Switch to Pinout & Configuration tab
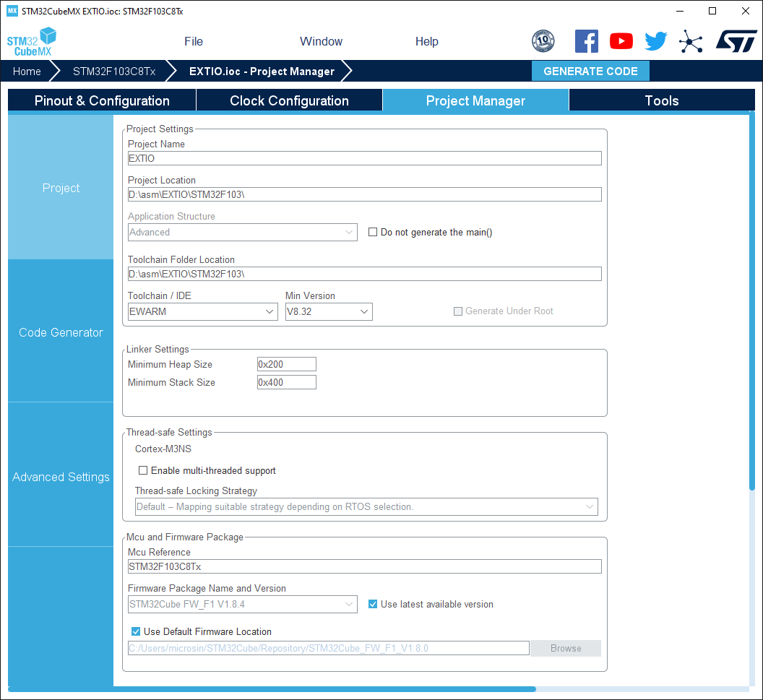Screen dimensions: 763x700 pyautogui.click(x=102, y=100)
